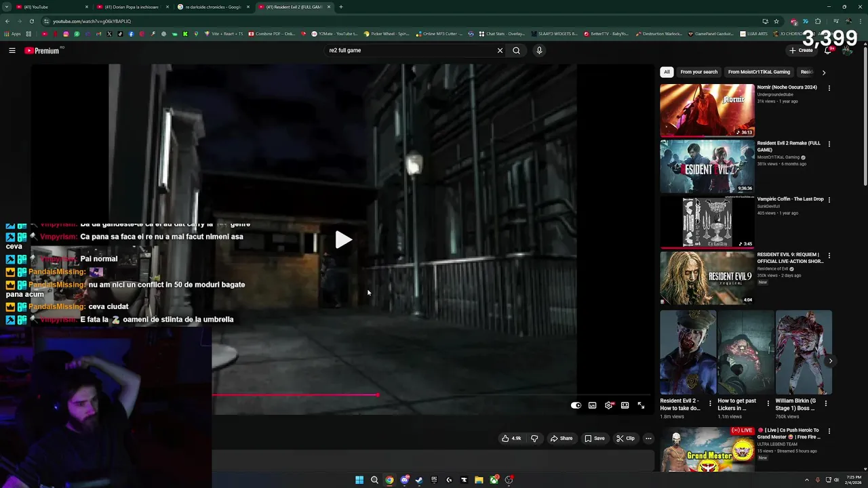Switch to the first YouTube browser tab
This screenshot has height=488, width=868.
click(52, 7)
